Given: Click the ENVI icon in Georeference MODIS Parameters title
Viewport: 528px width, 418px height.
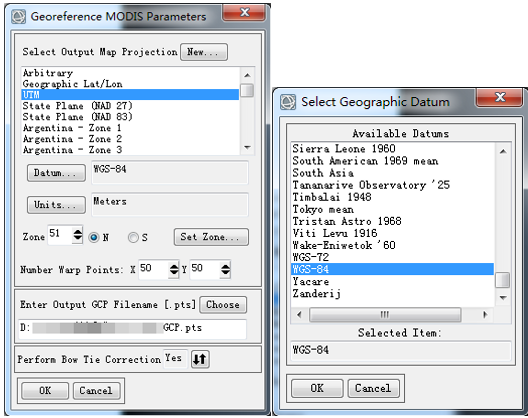Looking at the screenshot, I should click(x=18, y=17).
